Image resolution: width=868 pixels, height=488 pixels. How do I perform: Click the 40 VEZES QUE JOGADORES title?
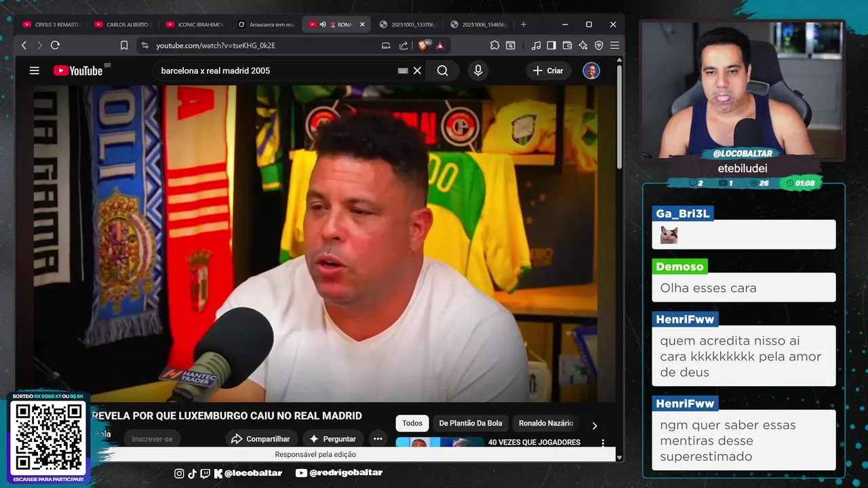pyautogui.click(x=534, y=442)
